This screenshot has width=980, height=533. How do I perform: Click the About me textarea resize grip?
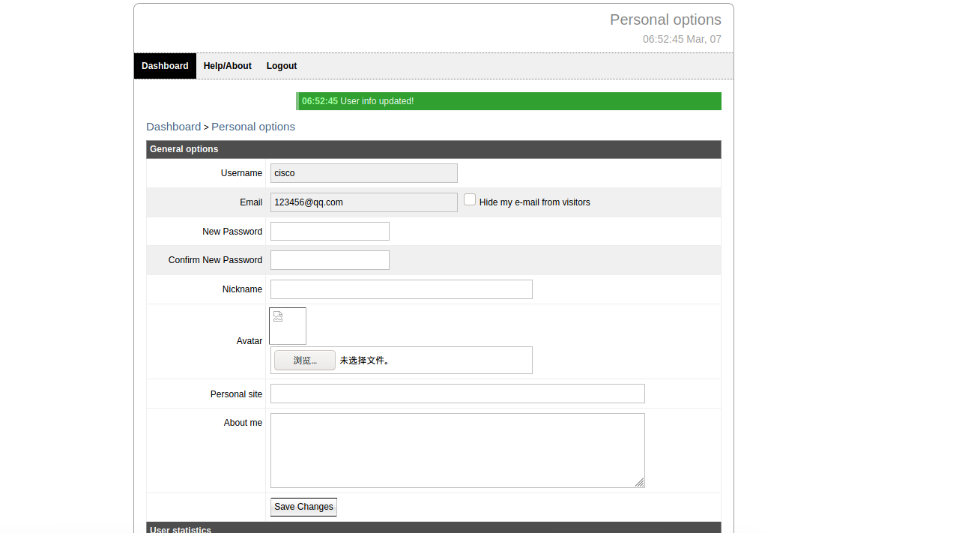[x=640, y=483]
